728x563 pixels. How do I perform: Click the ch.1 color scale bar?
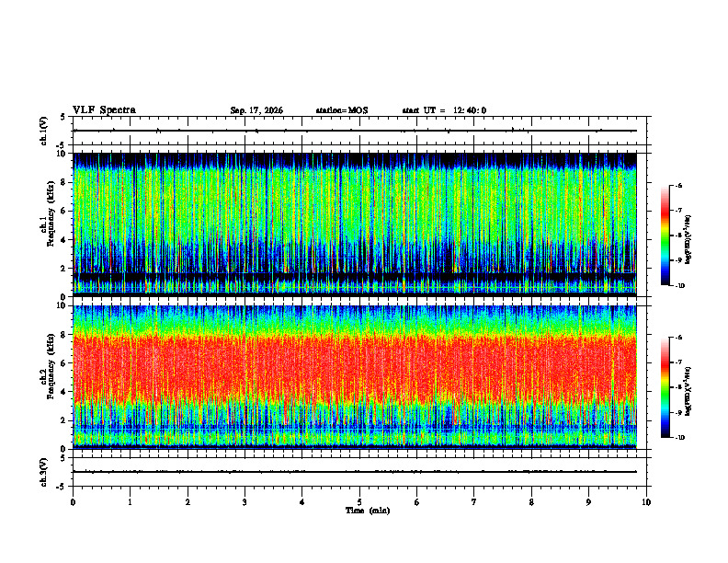pos(665,236)
